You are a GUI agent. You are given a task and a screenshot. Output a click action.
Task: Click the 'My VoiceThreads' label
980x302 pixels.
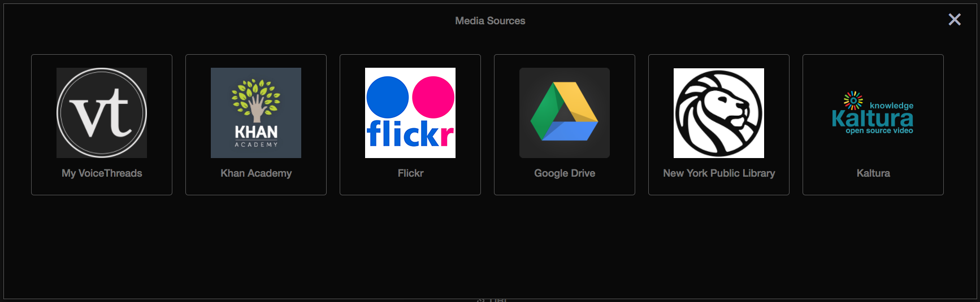pyautogui.click(x=102, y=173)
